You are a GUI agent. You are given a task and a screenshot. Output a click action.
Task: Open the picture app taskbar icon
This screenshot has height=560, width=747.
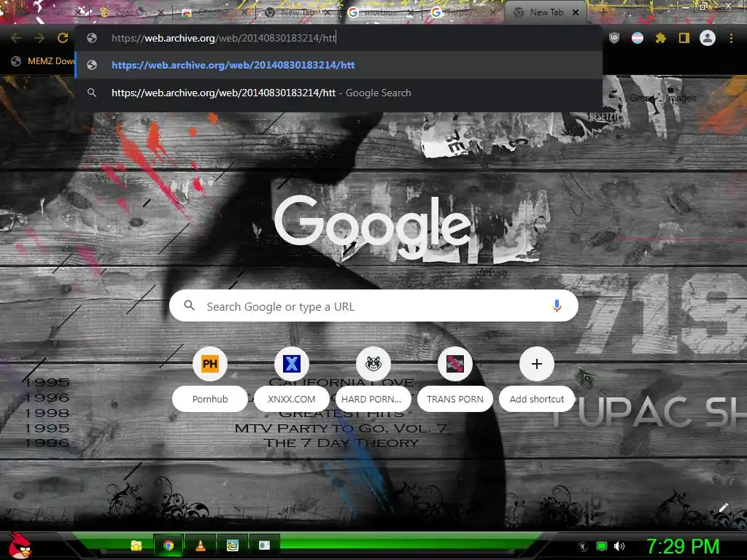coord(233,545)
